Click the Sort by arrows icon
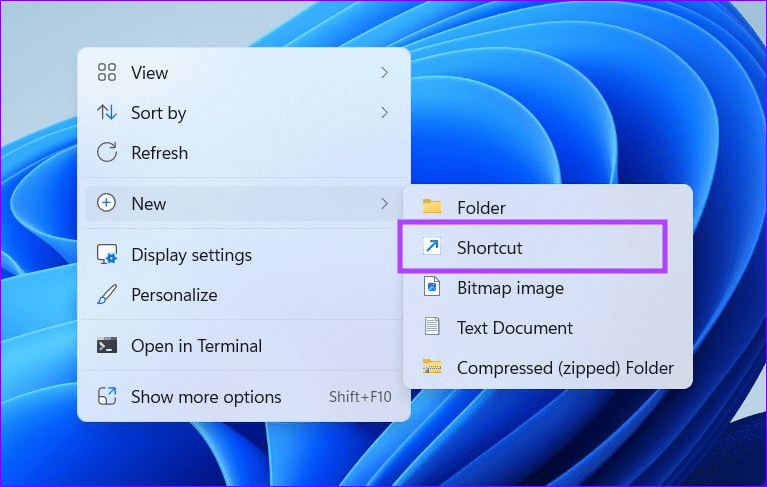The width and height of the screenshot is (767, 487). click(107, 112)
